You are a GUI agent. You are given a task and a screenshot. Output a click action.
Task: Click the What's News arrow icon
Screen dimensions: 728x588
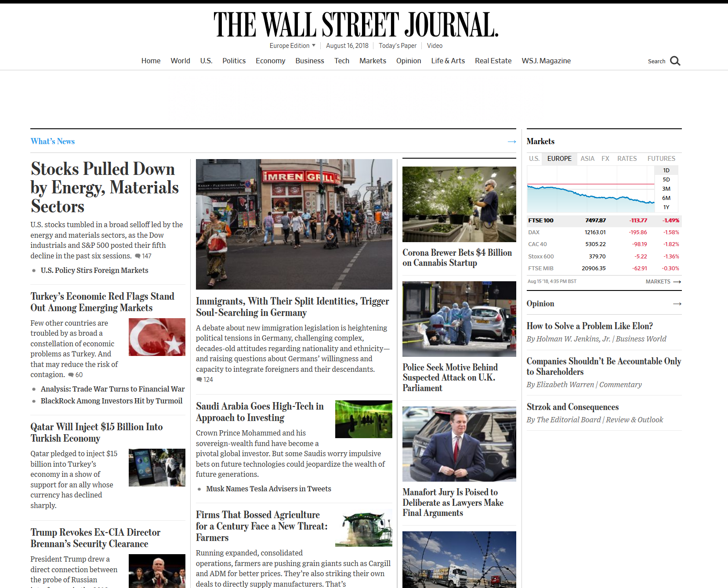511,142
